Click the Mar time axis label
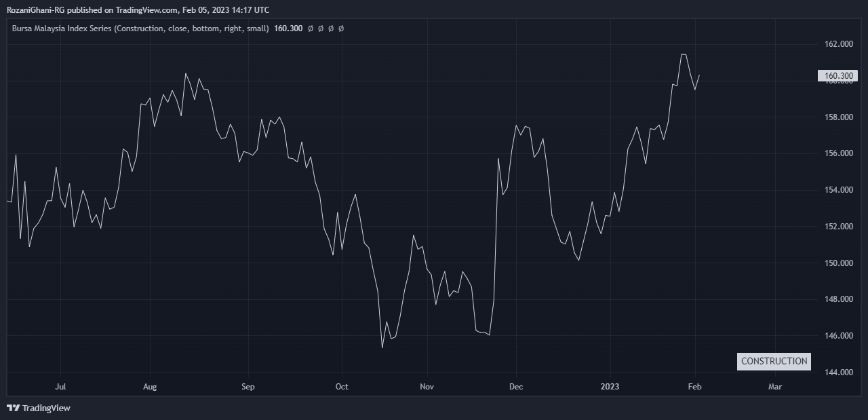Image resolution: width=868 pixels, height=420 pixels. [x=775, y=387]
